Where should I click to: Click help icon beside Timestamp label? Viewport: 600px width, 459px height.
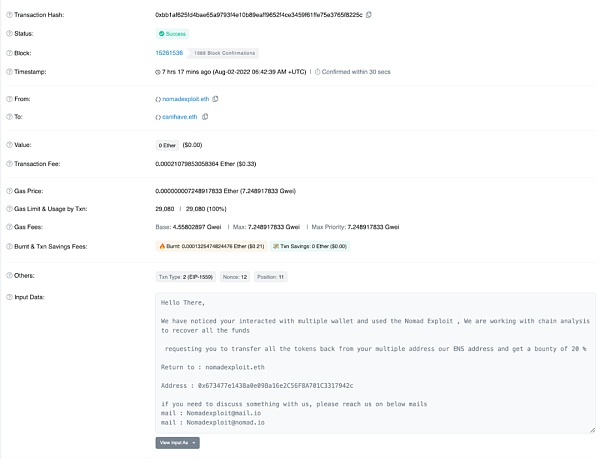[x=10, y=72]
